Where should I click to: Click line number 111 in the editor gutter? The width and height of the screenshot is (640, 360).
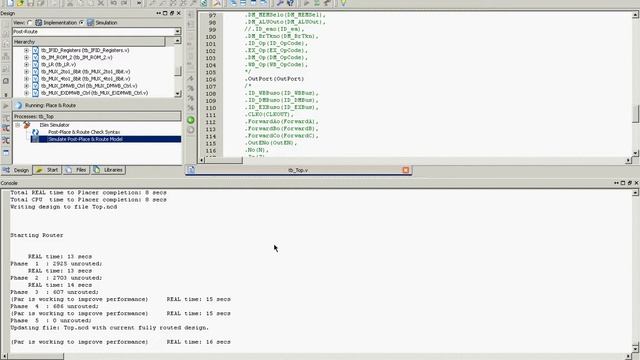point(211,114)
